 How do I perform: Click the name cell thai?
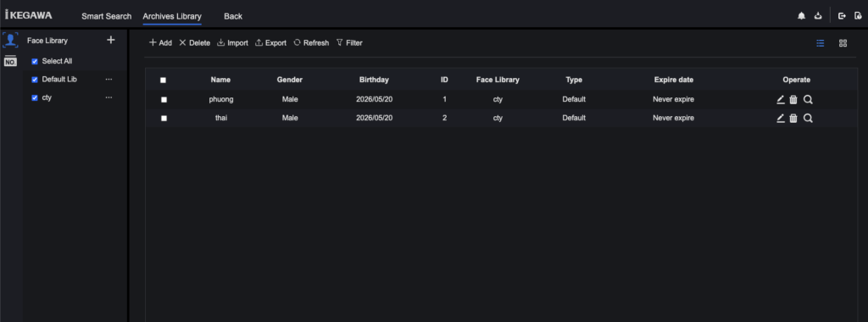point(221,118)
